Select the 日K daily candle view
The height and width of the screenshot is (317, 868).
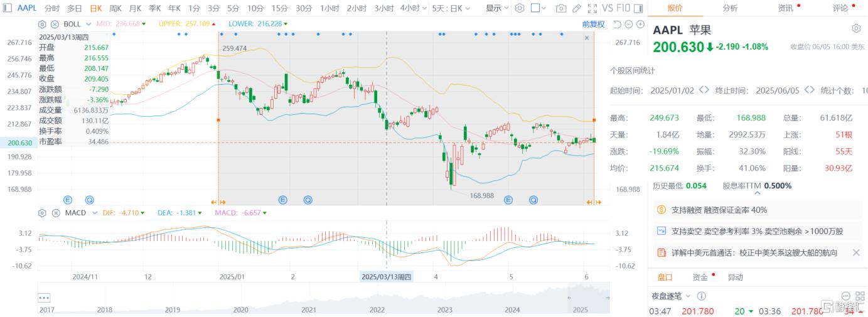coord(95,8)
